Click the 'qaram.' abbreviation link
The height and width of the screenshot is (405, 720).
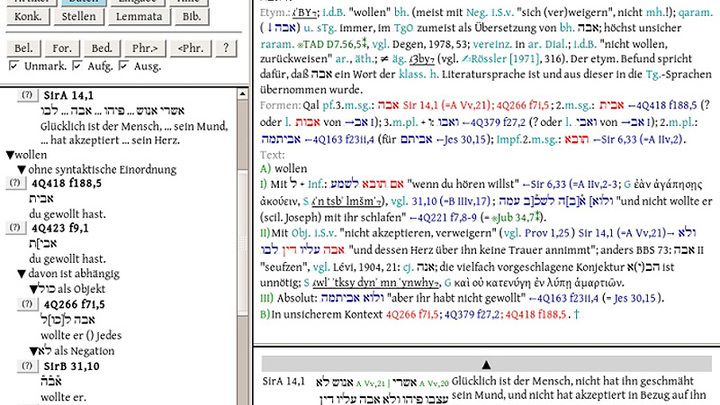point(696,12)
